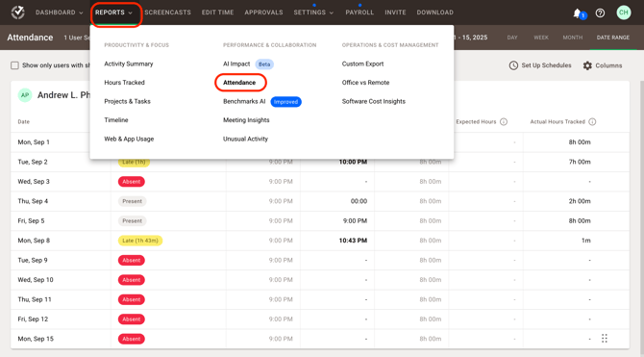
Task: Open Unusual Activity report
Action: tap(246, 139)
